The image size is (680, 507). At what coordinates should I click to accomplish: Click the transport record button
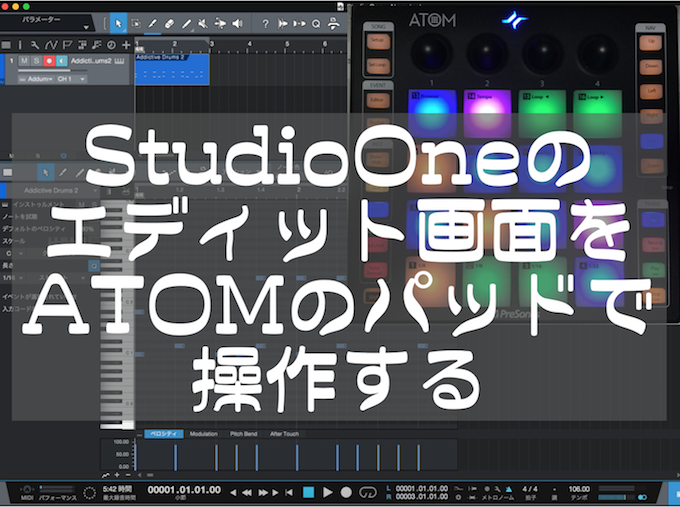pos(346,492)
